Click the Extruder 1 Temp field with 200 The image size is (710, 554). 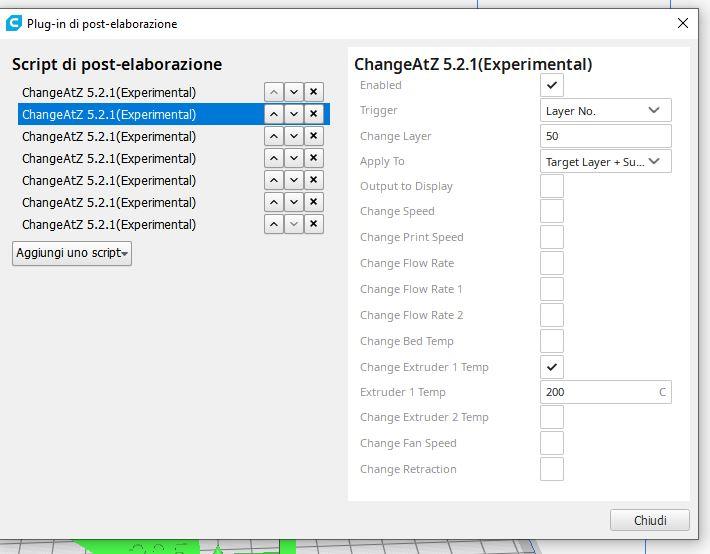point(606,392)
